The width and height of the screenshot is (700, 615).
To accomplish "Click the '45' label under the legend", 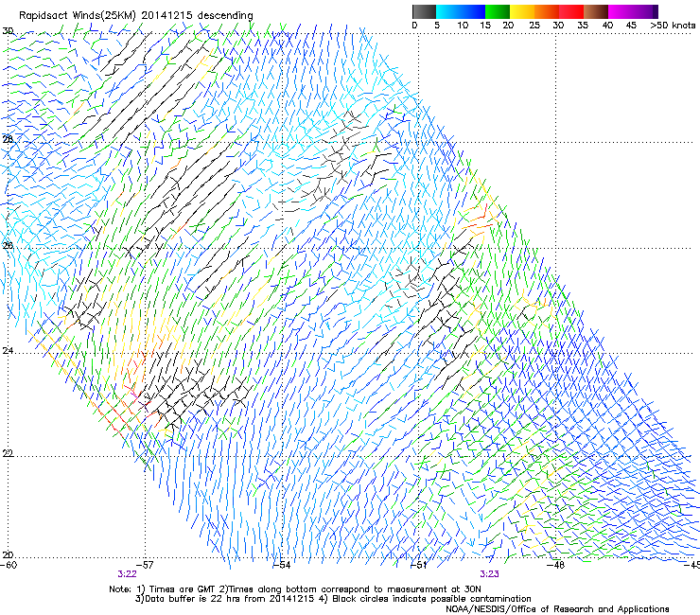I will tap(631, 26).
